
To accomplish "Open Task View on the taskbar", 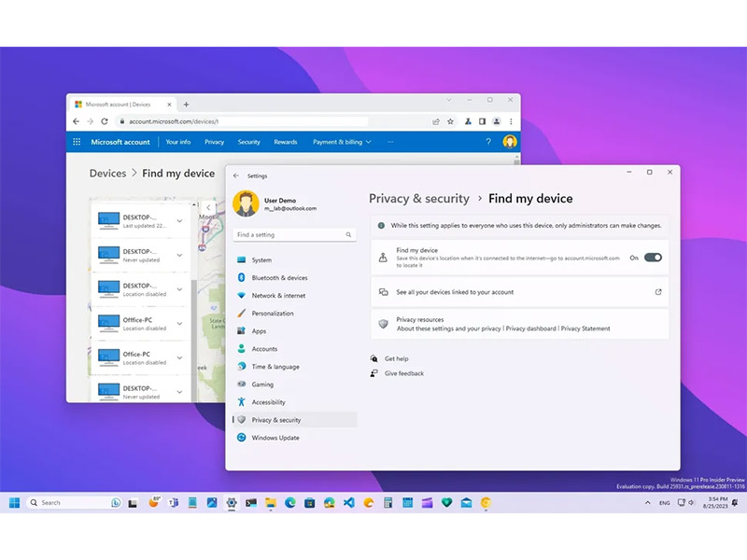I will 133,503.
